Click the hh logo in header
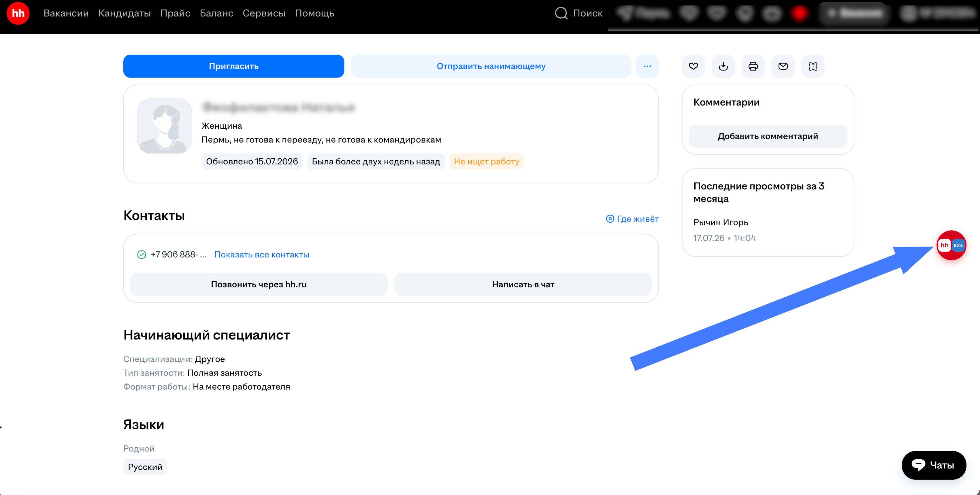The width and height of the screenshot is (980, 495). (x=18, y=13)
